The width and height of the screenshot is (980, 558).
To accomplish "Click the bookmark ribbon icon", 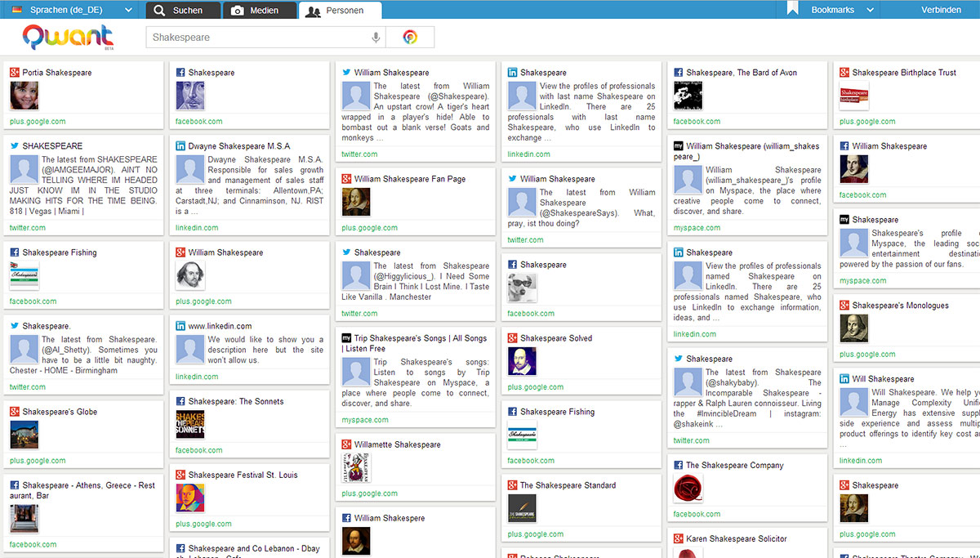I will coord(792,9).
